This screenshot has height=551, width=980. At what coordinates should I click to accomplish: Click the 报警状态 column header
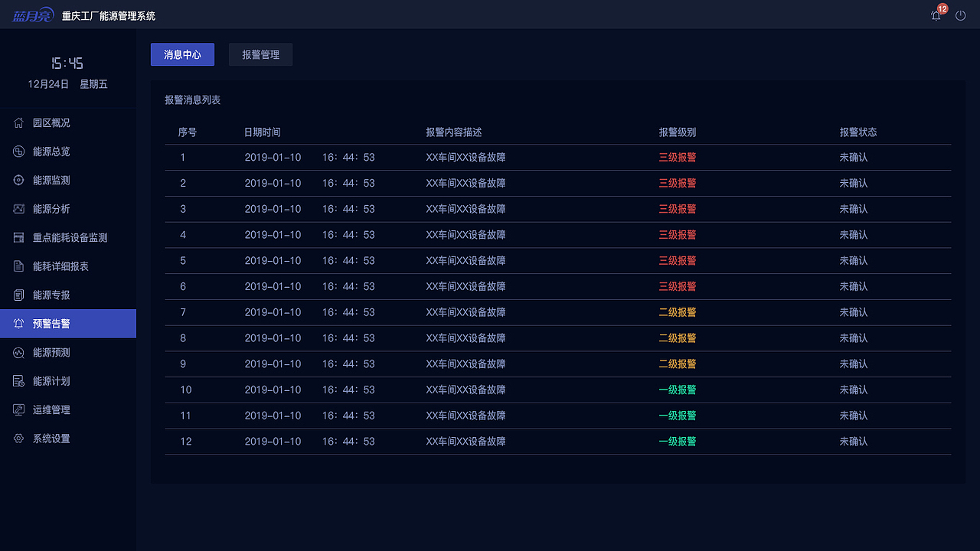[858, 132]
